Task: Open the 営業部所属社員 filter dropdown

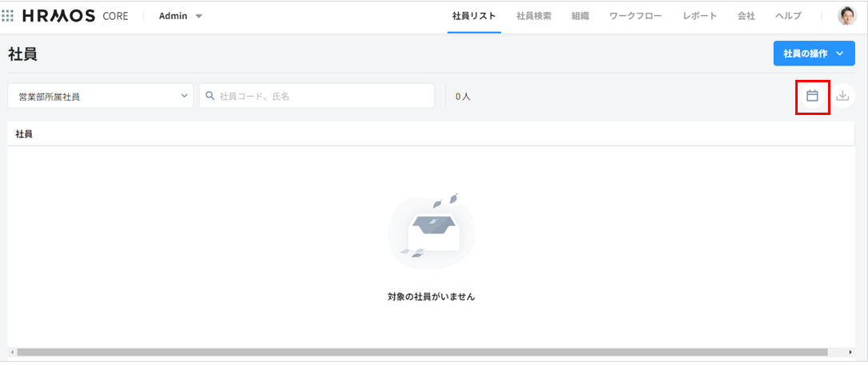Action: 101,96
